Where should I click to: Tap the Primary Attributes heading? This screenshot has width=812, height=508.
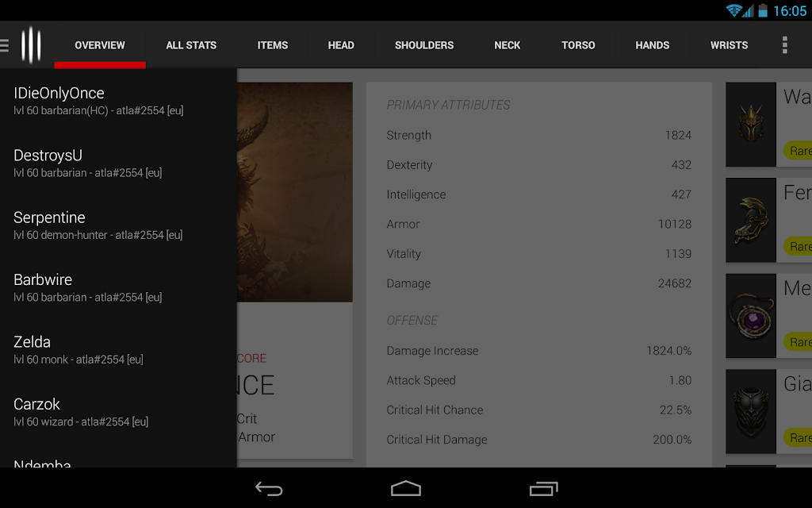coord(448,106)
